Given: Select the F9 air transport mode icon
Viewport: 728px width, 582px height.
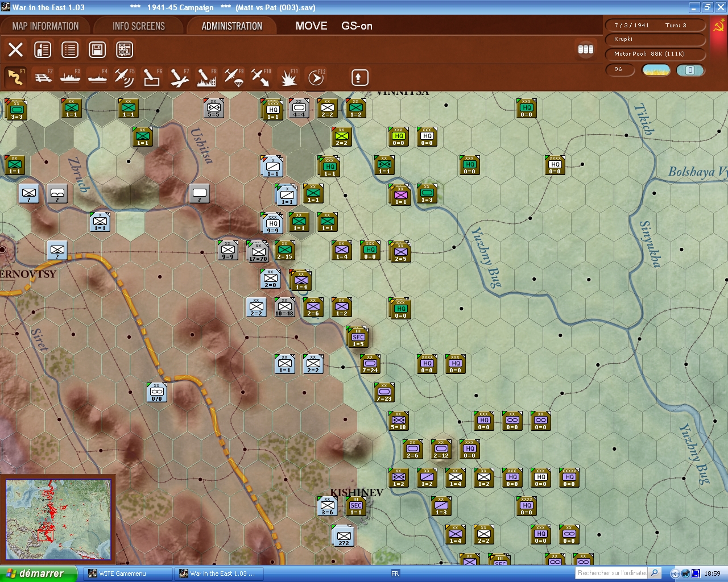Looking at the screenshot, I should tap(234, 77).
